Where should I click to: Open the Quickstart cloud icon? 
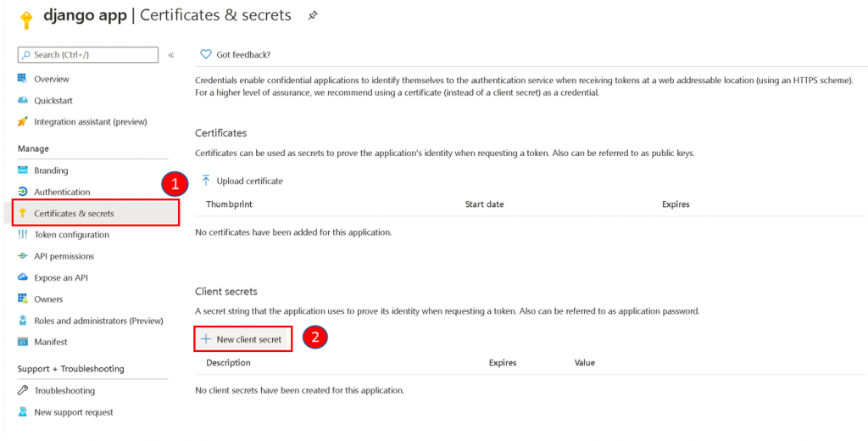coord(23,100)
